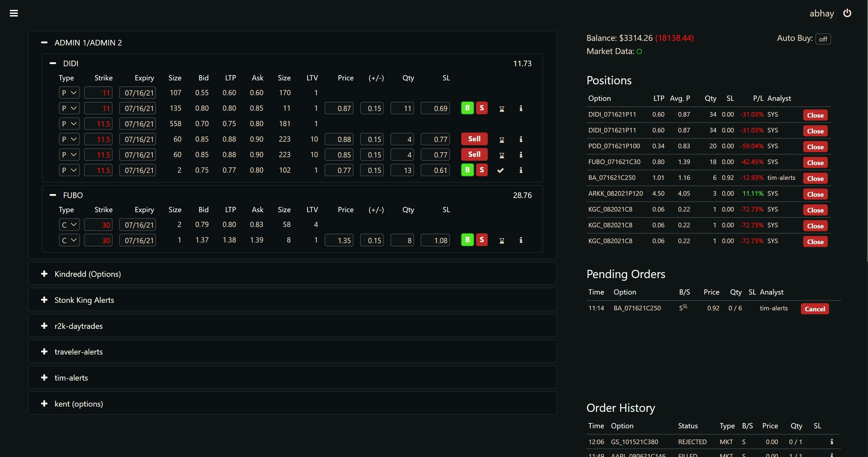Click red S sell icon on DIDI 0.87 row
This screenshot has height=457, width=868.
(482, 108)
